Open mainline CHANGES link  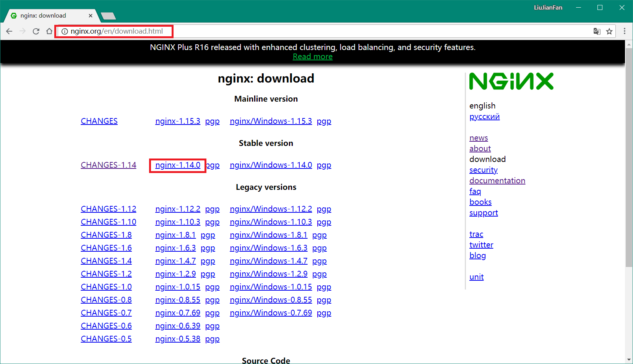tap(99, 121)
